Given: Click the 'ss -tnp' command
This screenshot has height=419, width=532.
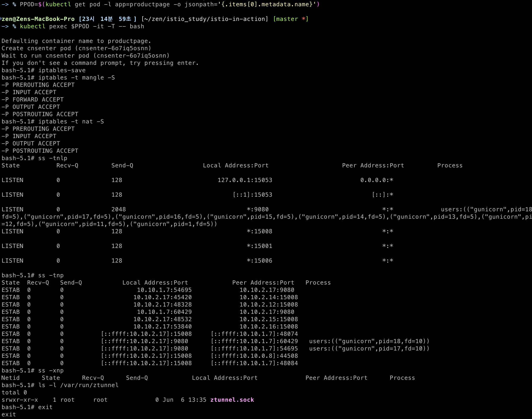Looking at the screenshot, I should 51,275.
